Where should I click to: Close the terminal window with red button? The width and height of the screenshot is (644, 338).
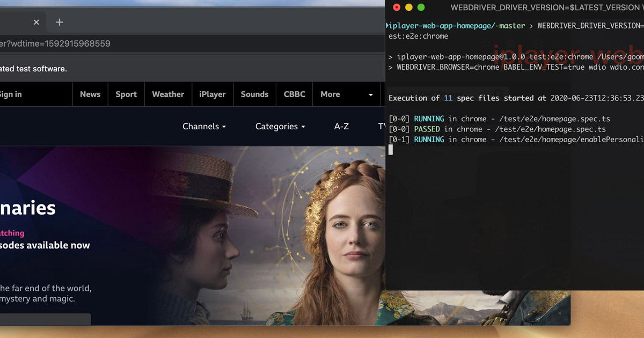pyautogui.click(x=397, y=8)
